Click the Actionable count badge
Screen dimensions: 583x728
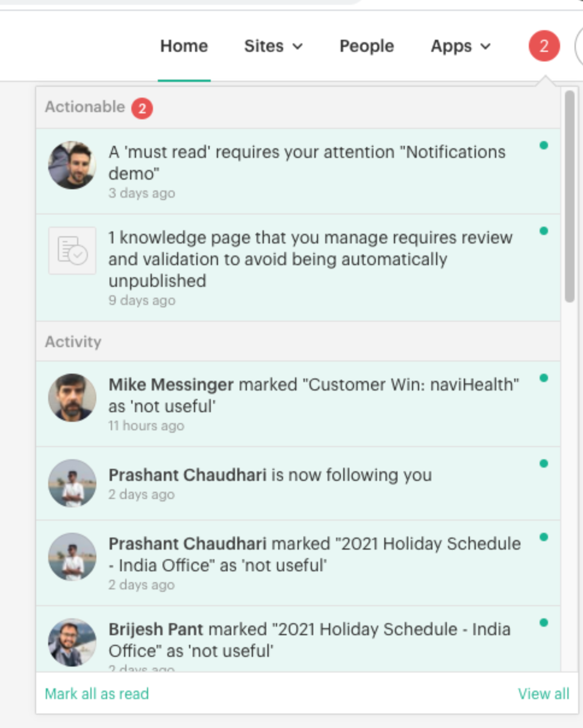pyautogui.click(x=142, y=108)
